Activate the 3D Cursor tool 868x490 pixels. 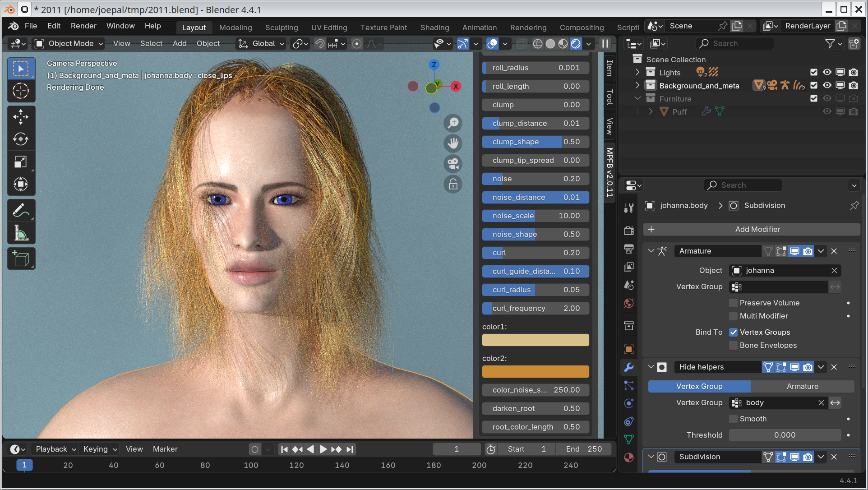[x=21, y=91]
